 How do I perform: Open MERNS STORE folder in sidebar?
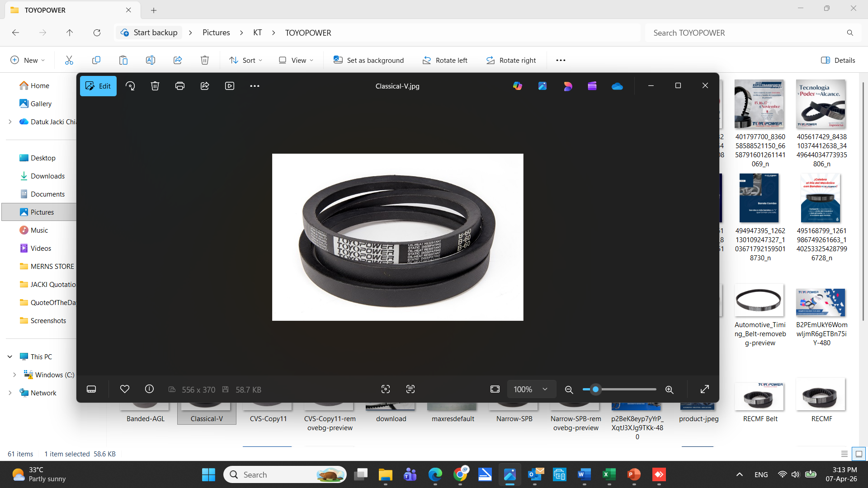[52, 266]
